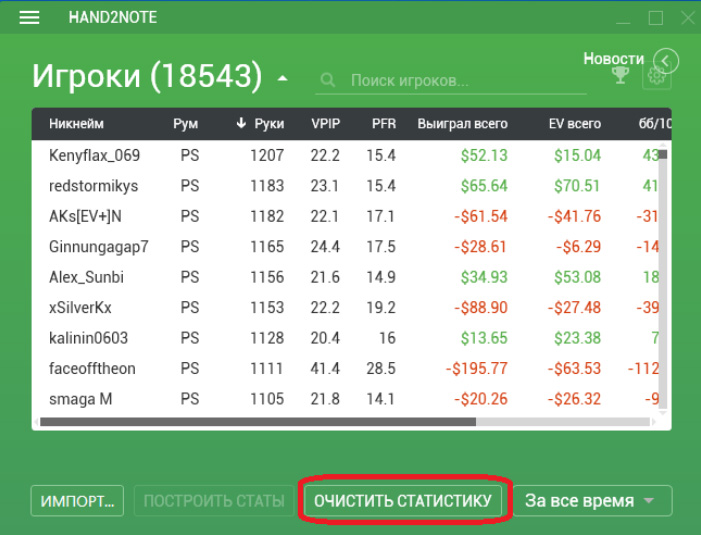701x535 pixels.
Task: Select player xSilverKx
Action: 80,308
